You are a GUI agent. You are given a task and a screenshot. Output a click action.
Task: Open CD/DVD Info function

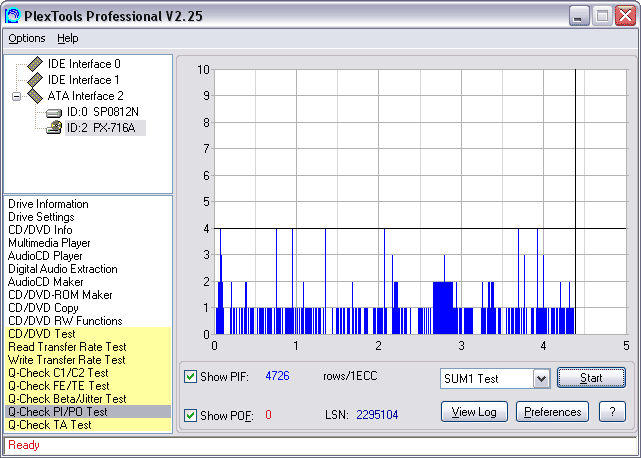point(40,230)
